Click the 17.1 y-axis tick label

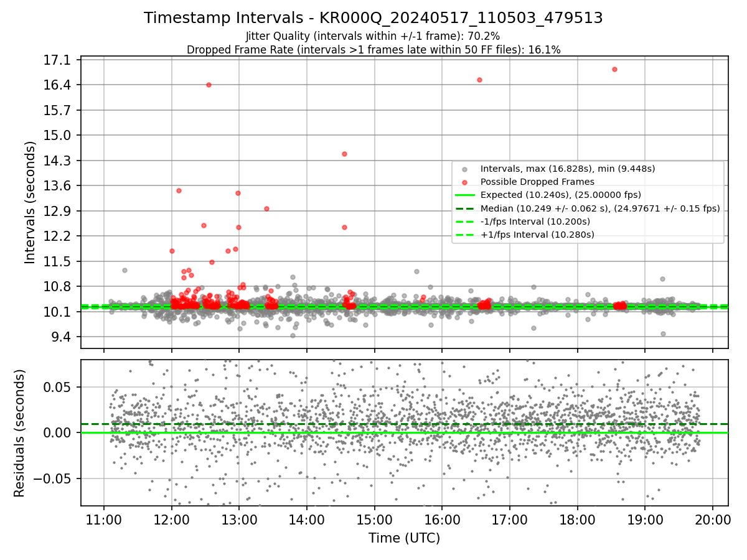[x=58, y=60]
